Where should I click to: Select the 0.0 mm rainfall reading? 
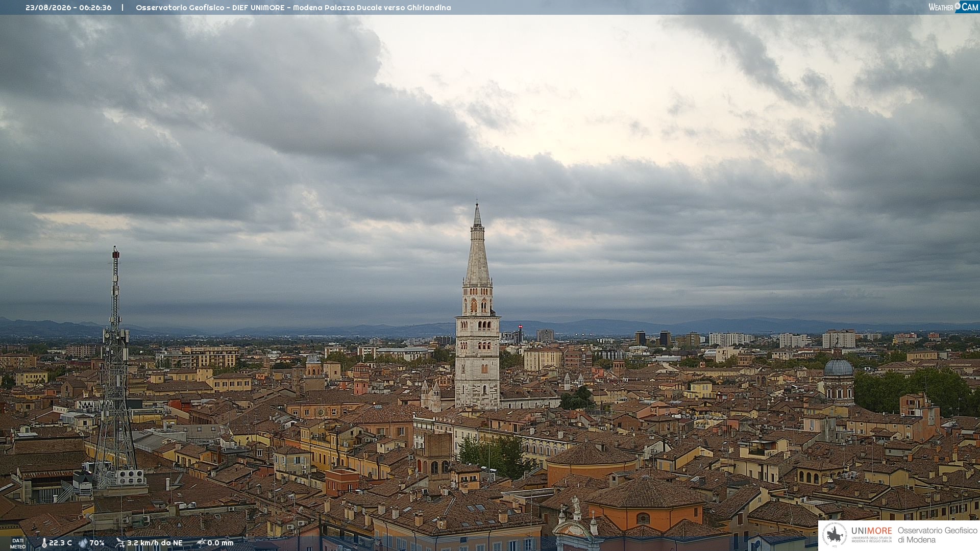tap(220, 543)
